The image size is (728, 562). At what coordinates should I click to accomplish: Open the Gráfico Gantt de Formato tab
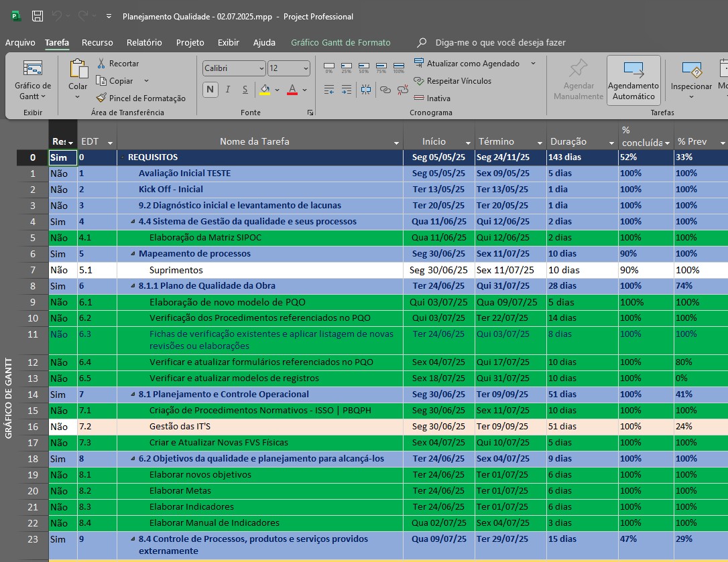pyautogui.click(x=341, y=42)
